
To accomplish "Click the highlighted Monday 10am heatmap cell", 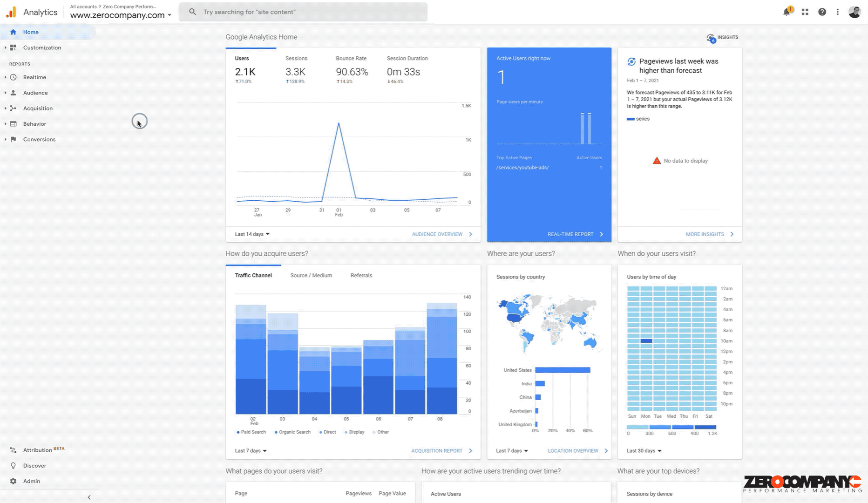I will [x=646, y=341].
